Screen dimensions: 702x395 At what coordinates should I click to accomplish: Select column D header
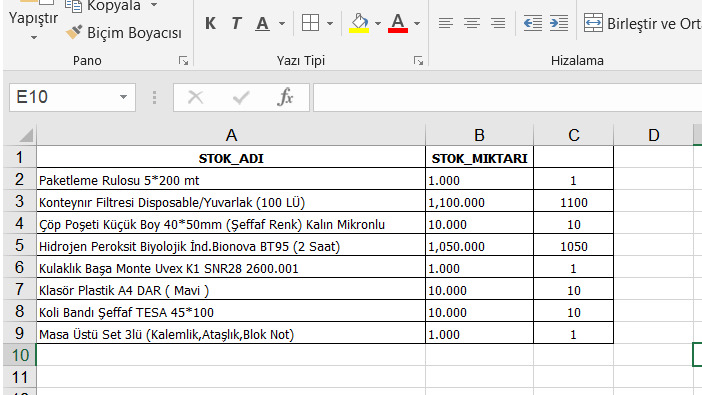coord(653,135)
